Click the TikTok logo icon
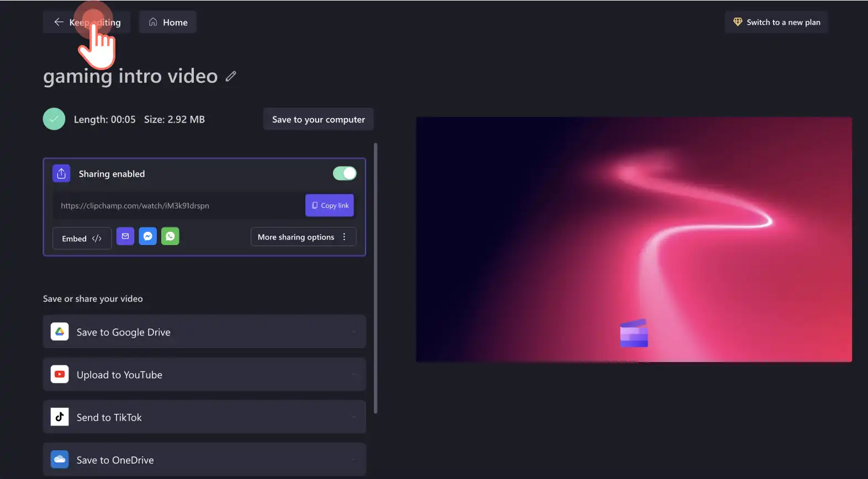This screenshot has width=868, height=479. click(x=60, y=417)
